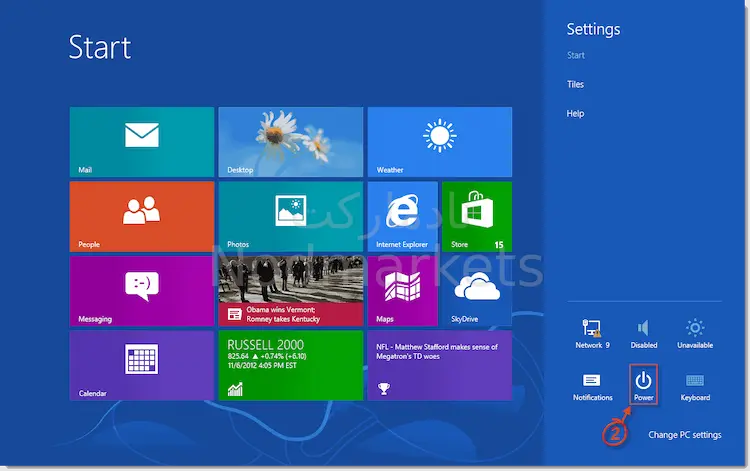
Task: Click Change PC settings link
Action: point(684,435)
